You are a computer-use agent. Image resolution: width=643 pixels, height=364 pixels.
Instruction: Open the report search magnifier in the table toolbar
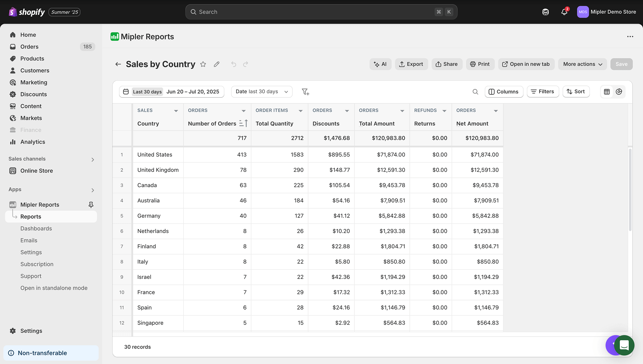tap(476, 92)
